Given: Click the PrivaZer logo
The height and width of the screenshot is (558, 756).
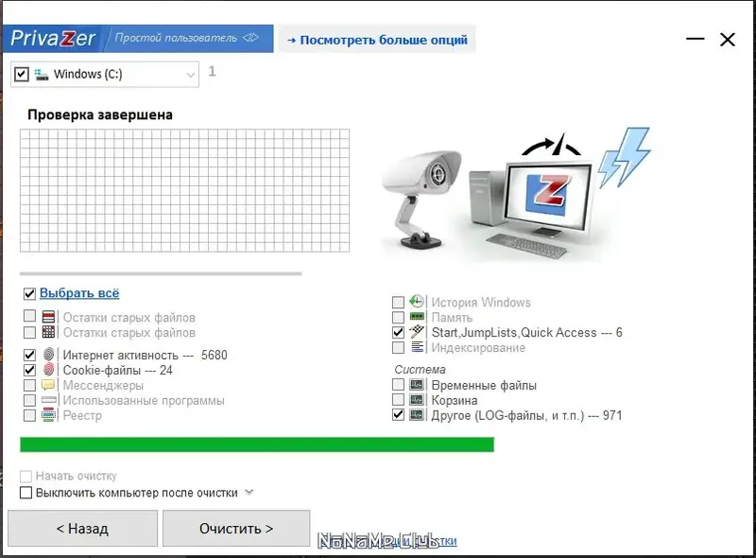Looking at the screenshot, I should coord(53,38).
